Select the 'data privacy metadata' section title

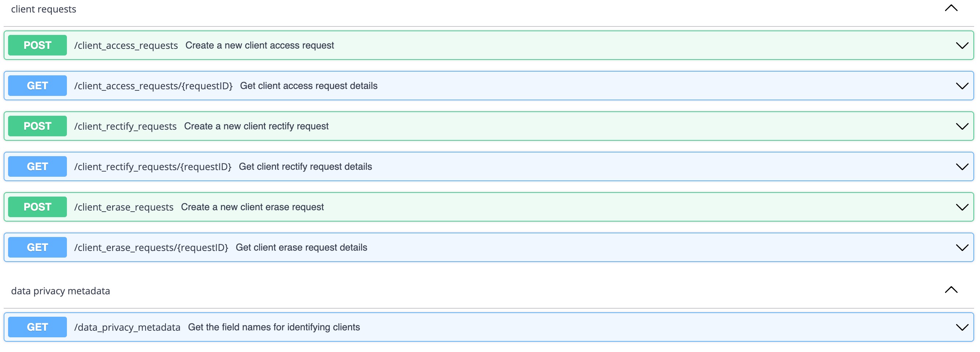point(61,291)
